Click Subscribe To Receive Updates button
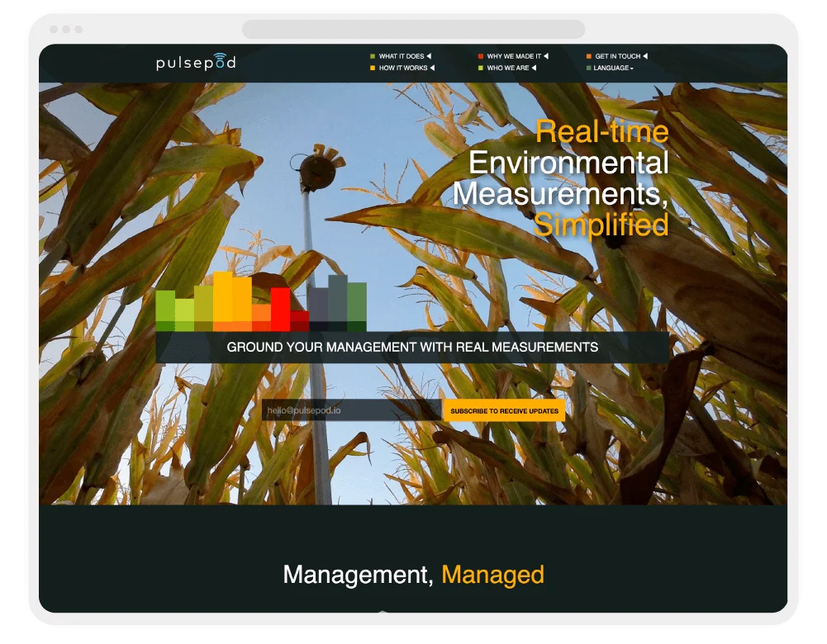The height and width of the screenshot is (644, 827). (x=504, y=410)
